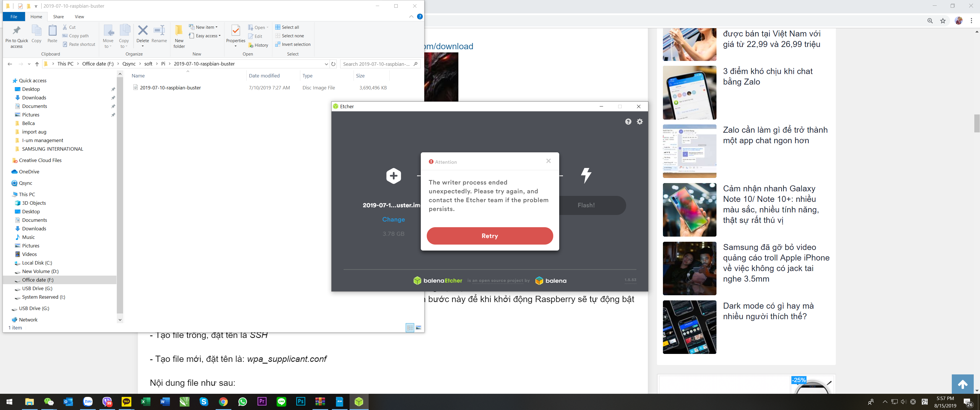Click Chrome profile avatar
Screen dimensions: 980x410
pos(958,20)
